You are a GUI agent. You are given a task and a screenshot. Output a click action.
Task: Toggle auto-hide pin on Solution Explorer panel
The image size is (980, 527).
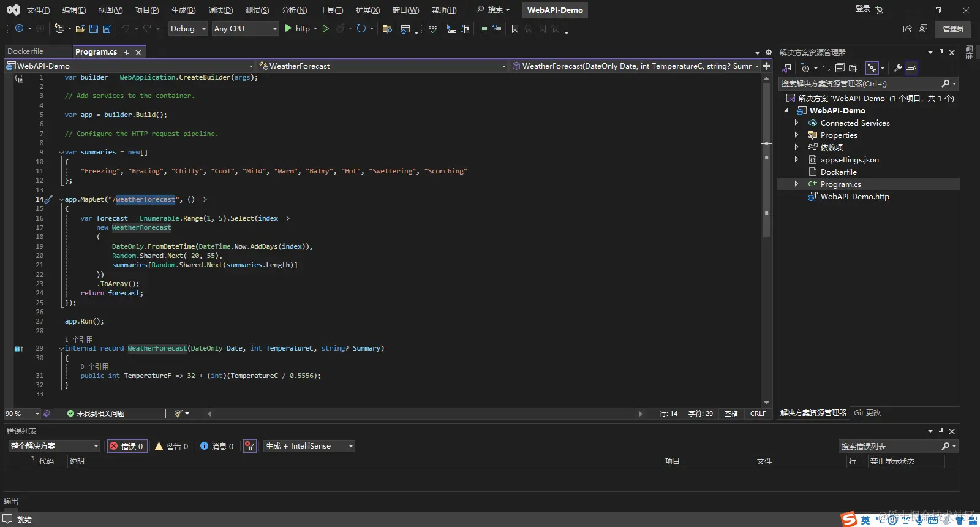(x=941, y=53)
